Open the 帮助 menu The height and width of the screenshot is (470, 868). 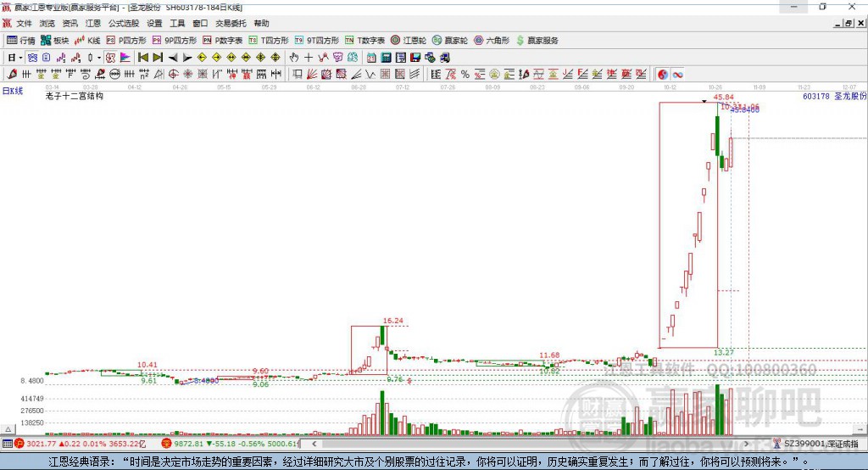click(261, 23)
